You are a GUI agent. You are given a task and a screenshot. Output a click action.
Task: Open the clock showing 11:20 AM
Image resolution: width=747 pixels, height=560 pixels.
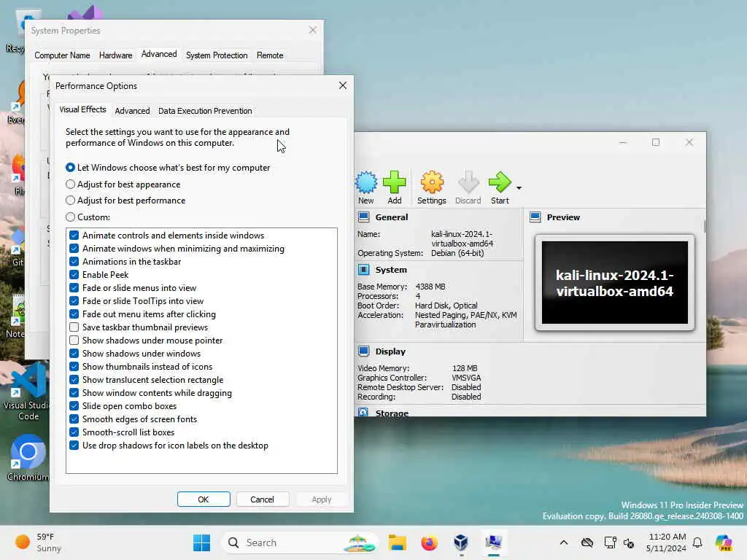pyautogui.click(x=667, y=542)
